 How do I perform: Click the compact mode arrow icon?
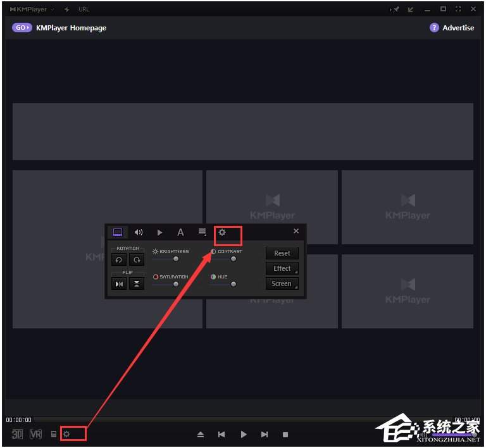411,9
